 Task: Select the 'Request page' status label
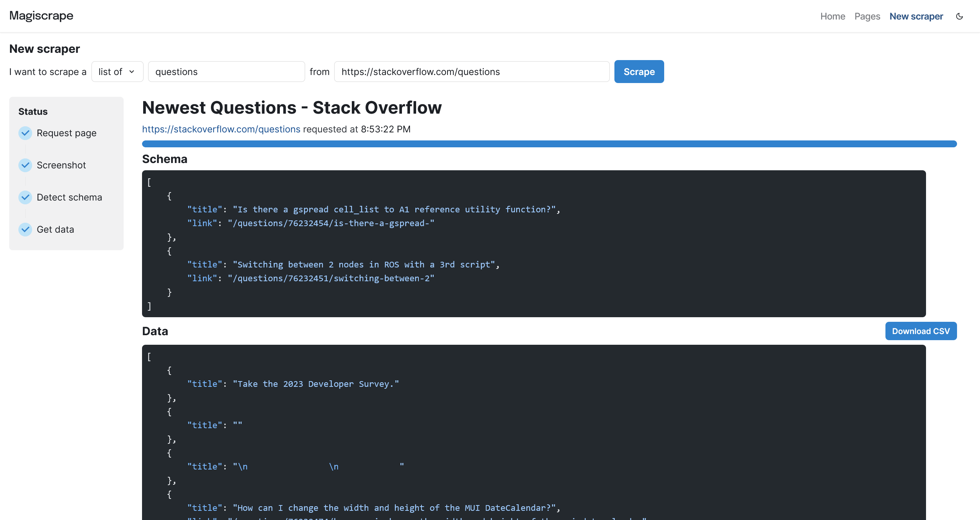pos(67,133)
